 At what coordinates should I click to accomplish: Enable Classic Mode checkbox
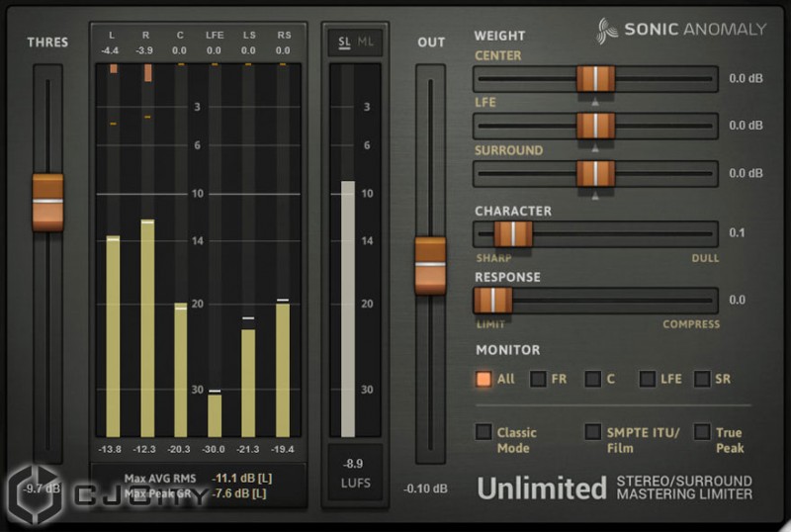click(483, 432)
